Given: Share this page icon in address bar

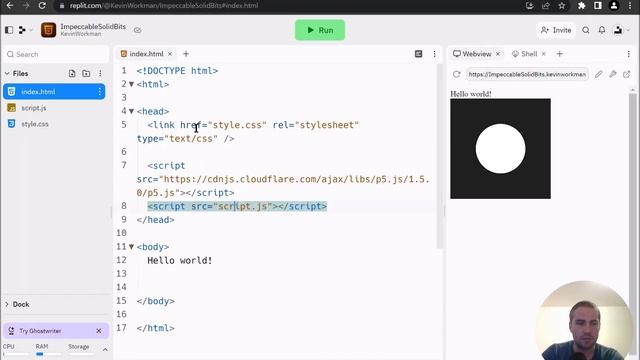Looking at the screenshot, I should pos(546,6).
